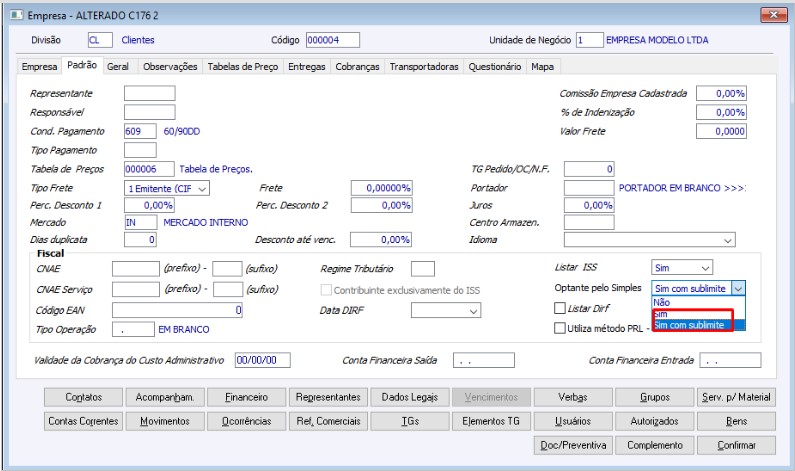Open the Listar ISS dropdown
The height and width of the screenshot is (471, 795).
[x=705, y=268]
